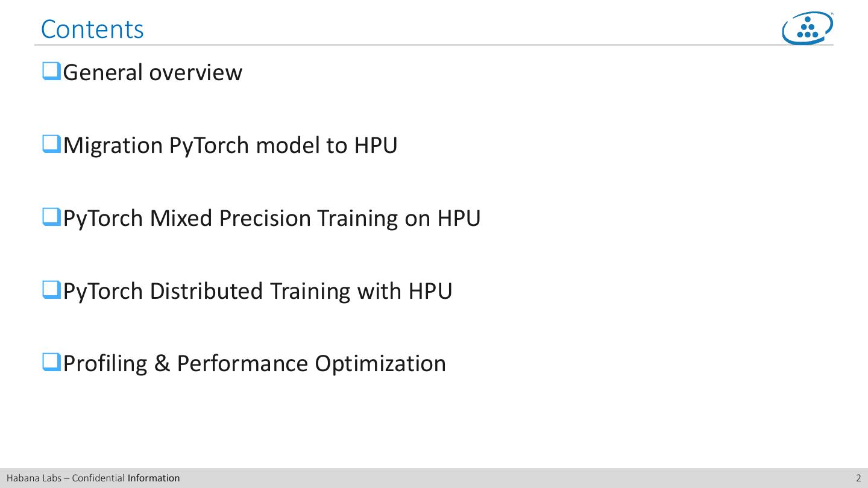Tick the Profiling & Performance bullet box
868x488 pixels.
51,363
